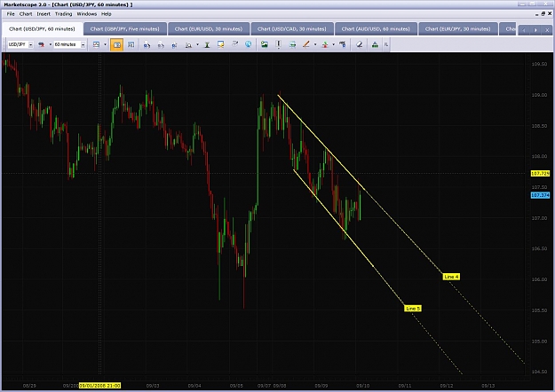Image resolution: width=555 pixels, height=392 pixels.
Task: Select the horizontal line drawing tool
Action: pos(292,44)
